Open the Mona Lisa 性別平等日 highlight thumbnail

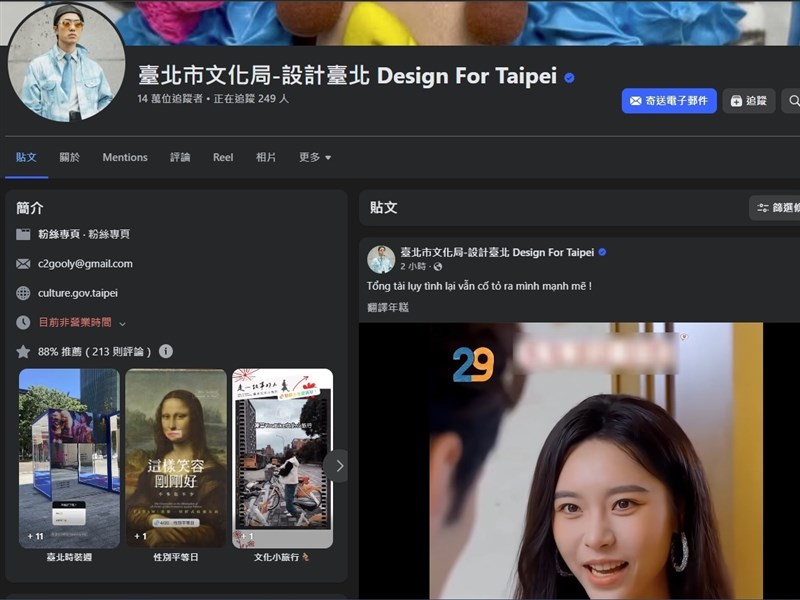(x=175, y=458)
